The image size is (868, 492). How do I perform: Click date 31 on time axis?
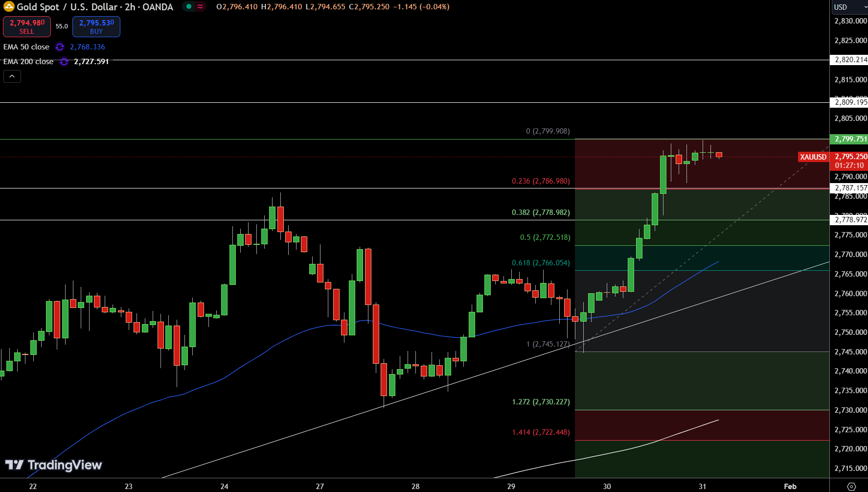click(702, 486)
